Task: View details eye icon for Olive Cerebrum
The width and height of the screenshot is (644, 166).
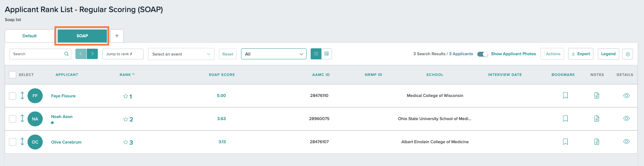Action: point(626,141)
